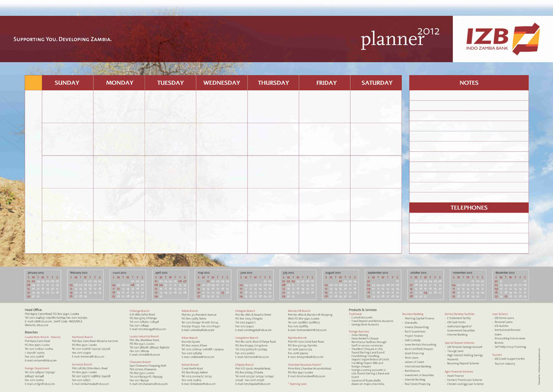The width and height of the screenshot is (553, 392).
Task: Select the January 2012 mini calendar
Action: tap(43, 285)
